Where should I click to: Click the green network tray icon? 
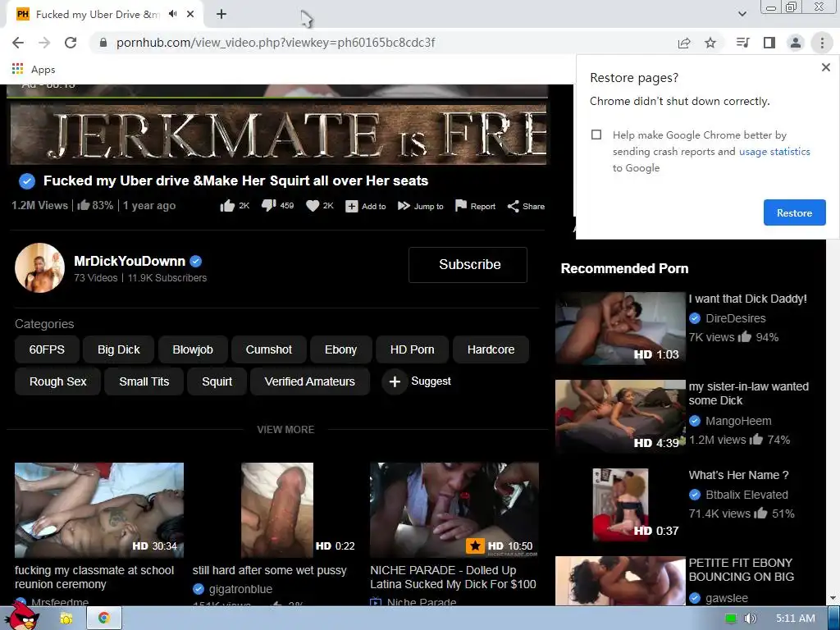pyautogui.click(x=731, y=619)
